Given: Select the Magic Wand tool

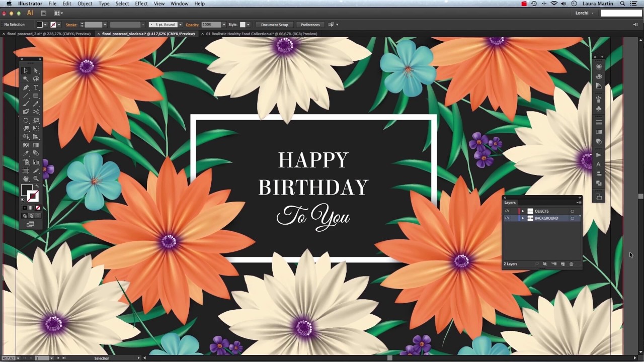Looking at the screenshot, I should [x=25, y=78].
